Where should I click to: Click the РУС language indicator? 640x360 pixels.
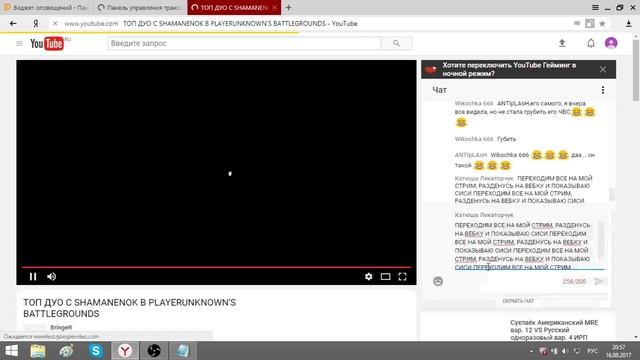(592, 351)
